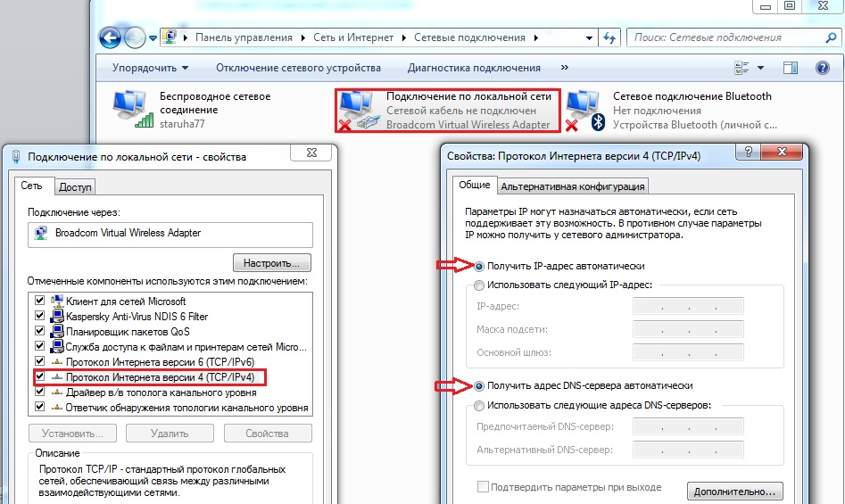
Task: Open the Общие tab
Action: click(474, 185)
